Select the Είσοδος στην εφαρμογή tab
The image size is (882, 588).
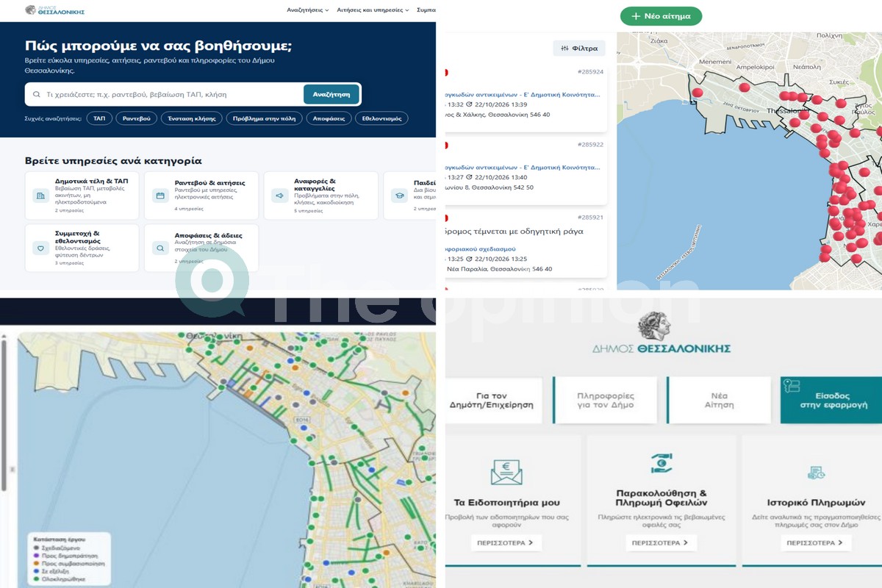[831, 400]
